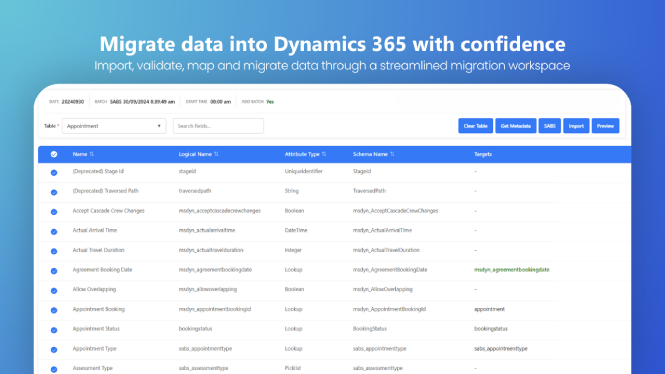The image size is (665, 374).
Task: Click the start time value '08:00 am'
Action: pos(221,102)
